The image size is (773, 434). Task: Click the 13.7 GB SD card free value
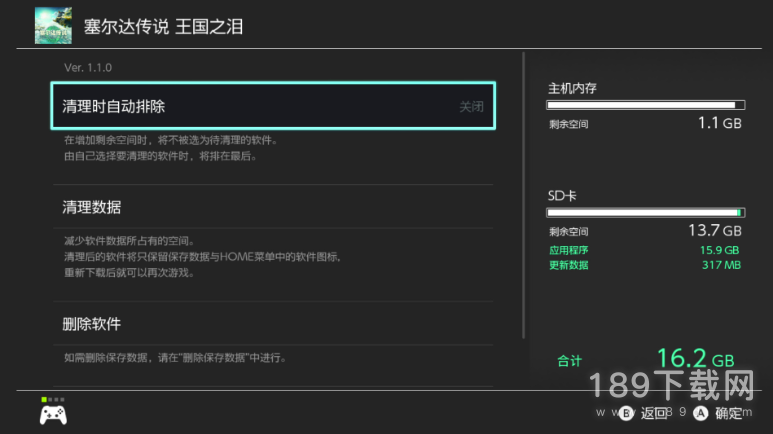pyautogui.click(x=715, y=230)
